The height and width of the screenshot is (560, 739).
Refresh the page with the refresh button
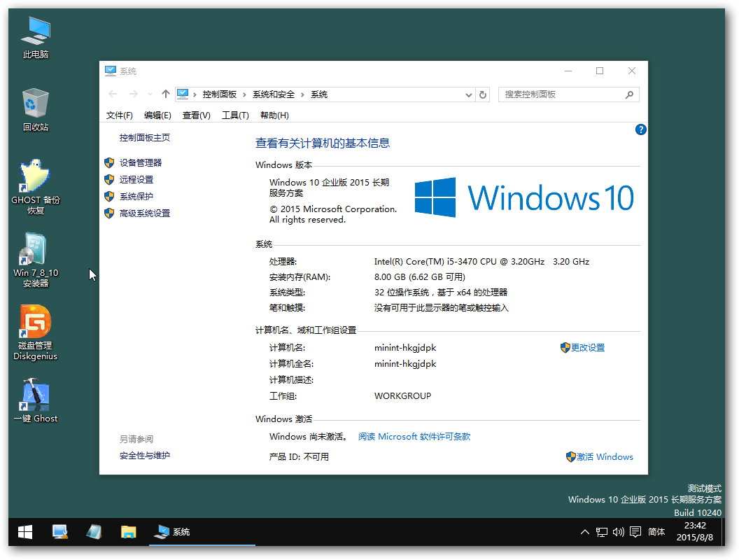483,94
